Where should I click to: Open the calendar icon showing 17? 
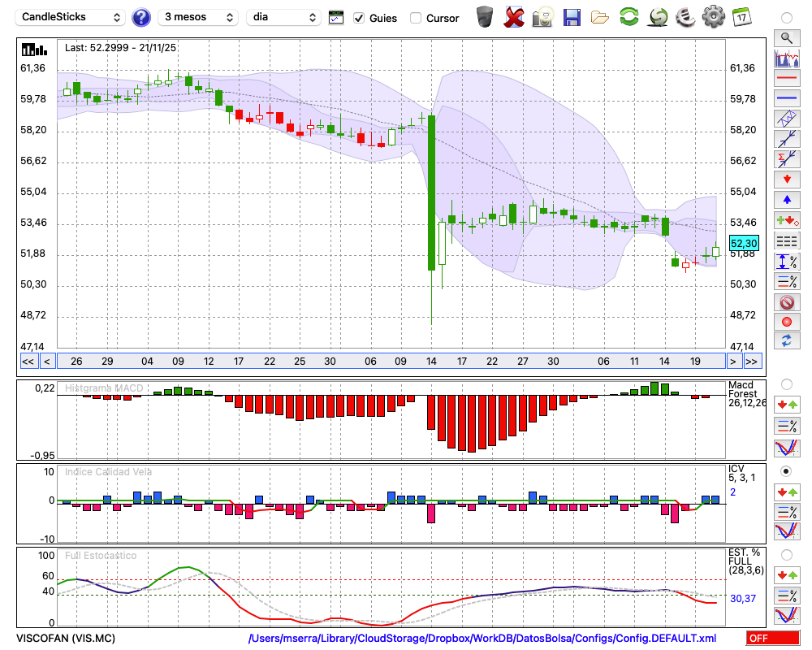coord(741,16)
